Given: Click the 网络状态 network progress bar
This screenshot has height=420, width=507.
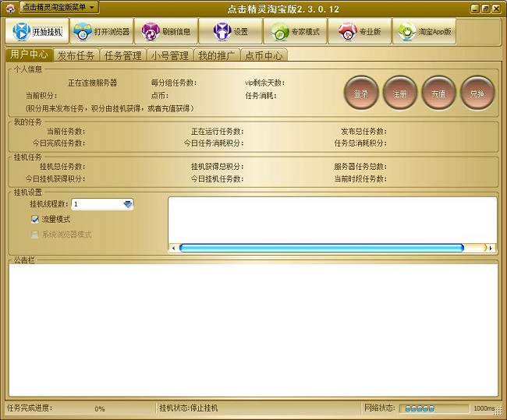Looking at the screenshot, I should (x=434, y=408).
